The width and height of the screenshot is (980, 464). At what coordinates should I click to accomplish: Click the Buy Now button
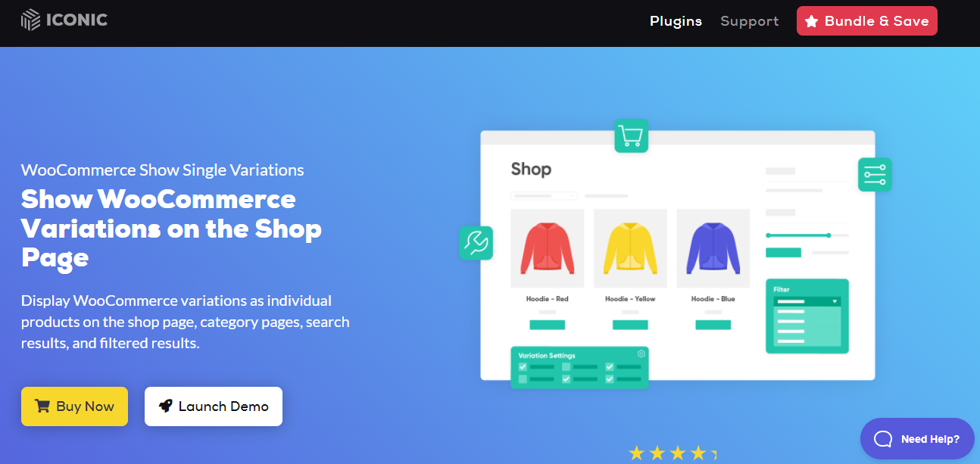74,406
